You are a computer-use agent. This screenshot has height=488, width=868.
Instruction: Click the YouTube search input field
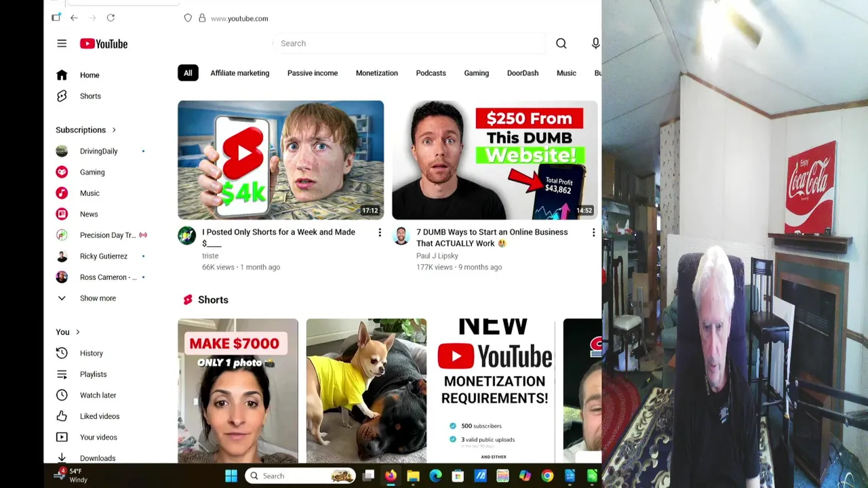(x=408, y=43)
